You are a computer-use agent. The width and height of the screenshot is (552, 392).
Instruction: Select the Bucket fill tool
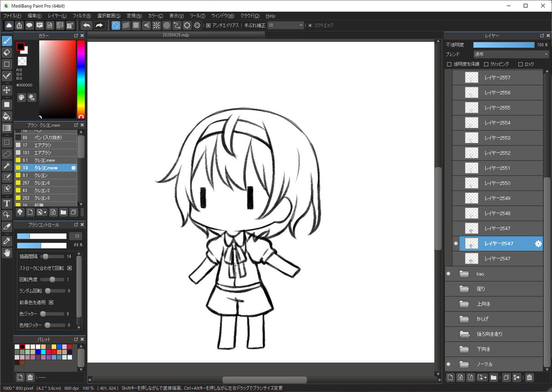(x=7, y=116)
